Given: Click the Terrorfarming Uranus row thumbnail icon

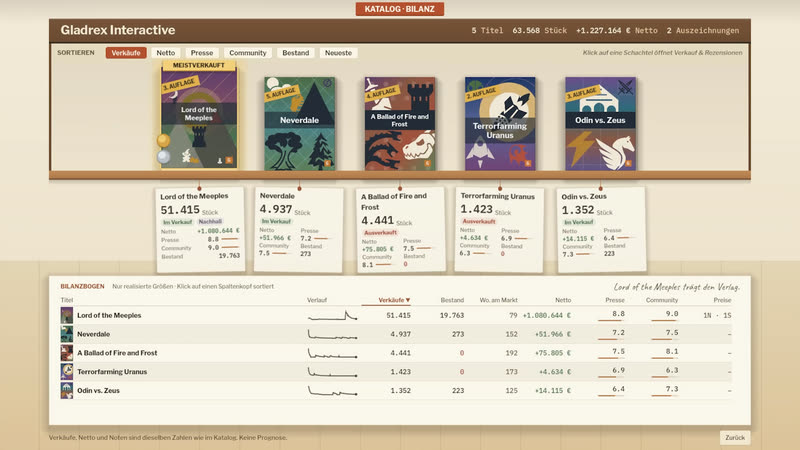Looking at the screenshot, I should tap(67, 371).
